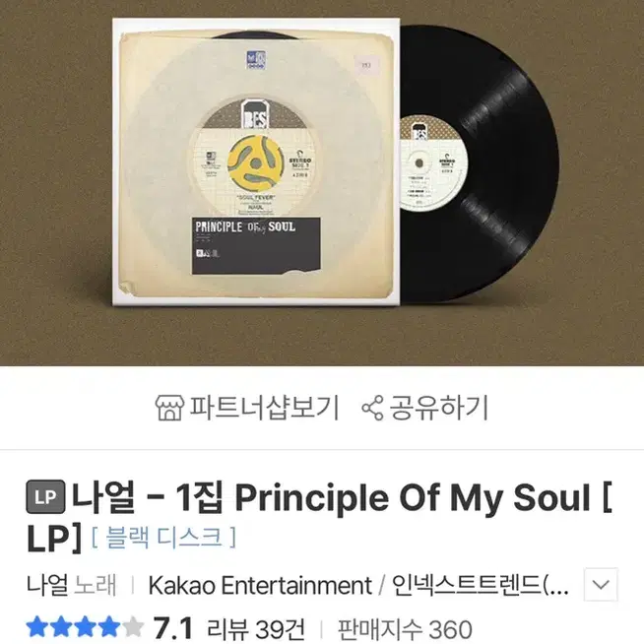644x644 pixels.
Task: Click the blue star rating icons
Action: click(85, 628)
